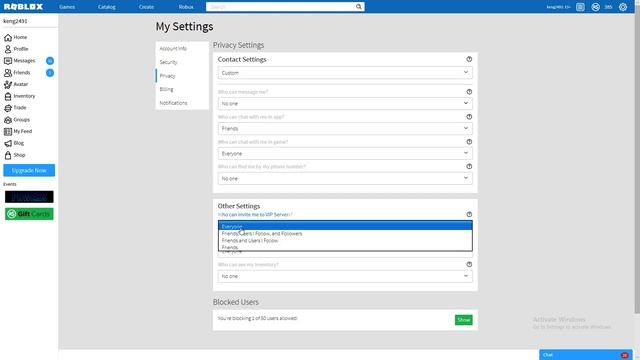Open the settings gear icon
The image size is (640, 360).
(622, 7)
